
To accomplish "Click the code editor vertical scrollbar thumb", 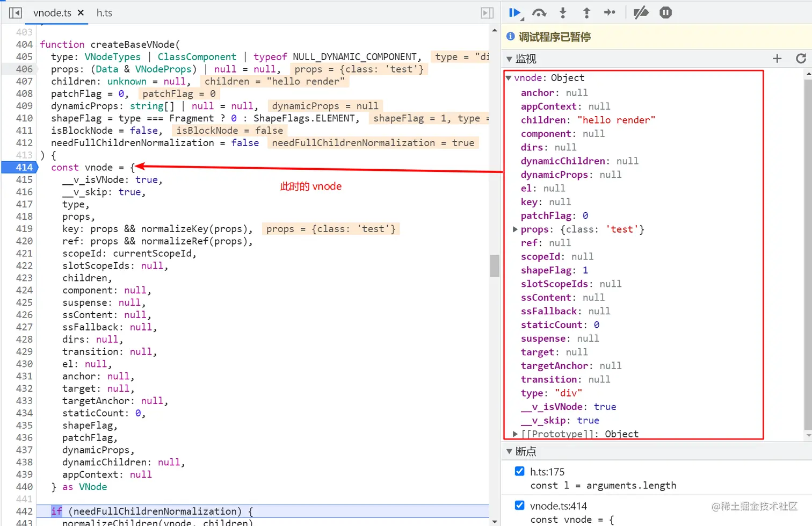I will [495, 265].
